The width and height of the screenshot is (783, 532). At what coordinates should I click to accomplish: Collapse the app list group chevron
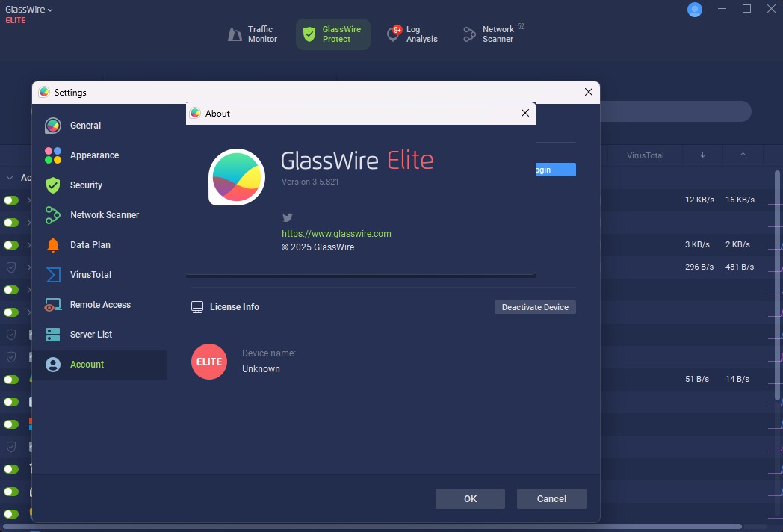tap(10, 177)
